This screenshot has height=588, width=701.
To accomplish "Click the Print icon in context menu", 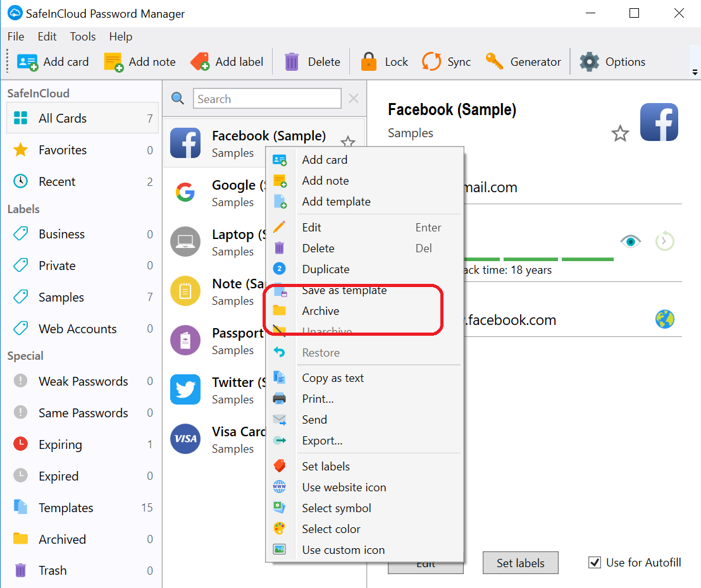I will [x=280, y=398].
